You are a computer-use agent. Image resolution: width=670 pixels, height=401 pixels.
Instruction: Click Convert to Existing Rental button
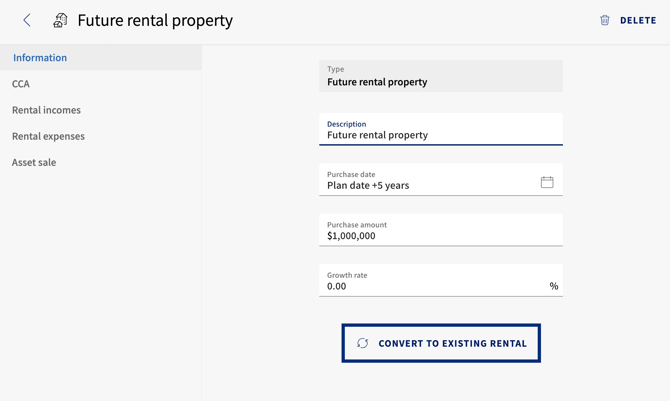(x=441, y=343)
